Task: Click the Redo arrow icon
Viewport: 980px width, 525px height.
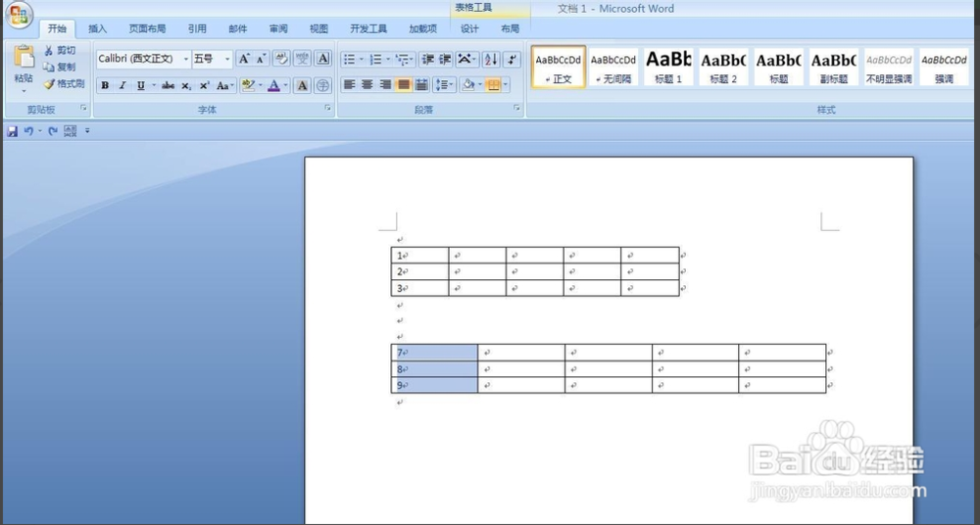Action: tap(53, 131)
